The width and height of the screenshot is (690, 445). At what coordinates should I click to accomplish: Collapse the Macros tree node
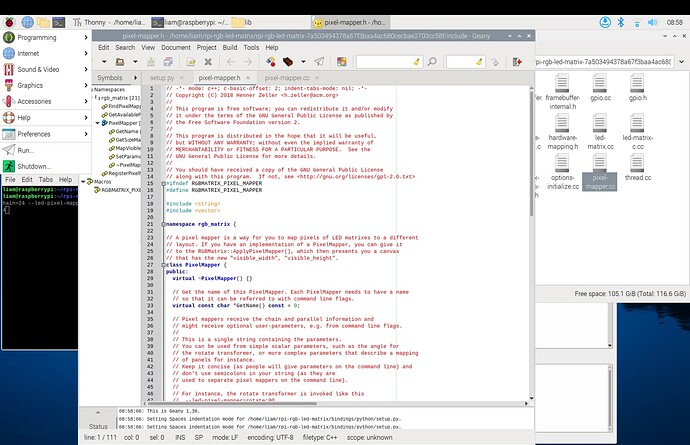point(83,181)
